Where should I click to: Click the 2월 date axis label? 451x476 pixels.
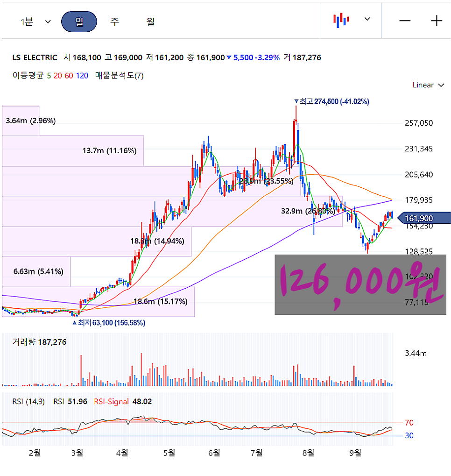[x=35, y=453]
